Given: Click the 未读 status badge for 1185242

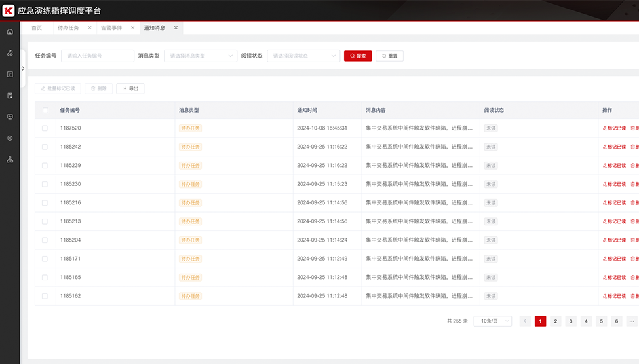Looking at the screenshot, I should pos(491,147).
